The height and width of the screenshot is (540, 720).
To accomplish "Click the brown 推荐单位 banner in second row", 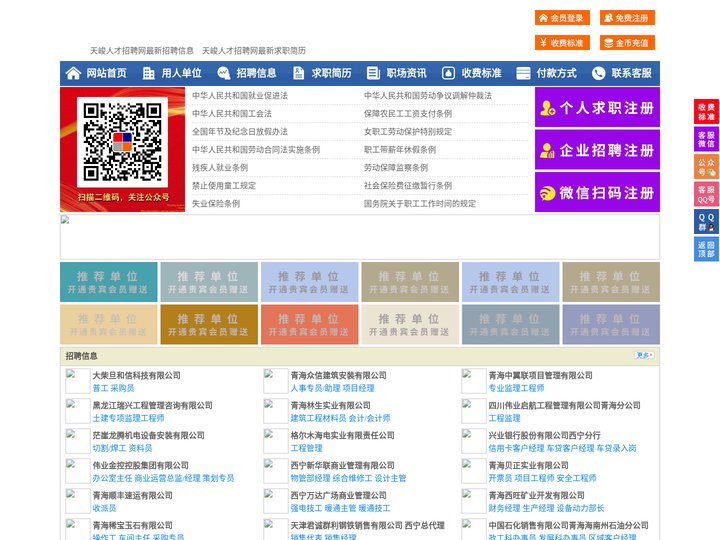I will coord(209,324).
